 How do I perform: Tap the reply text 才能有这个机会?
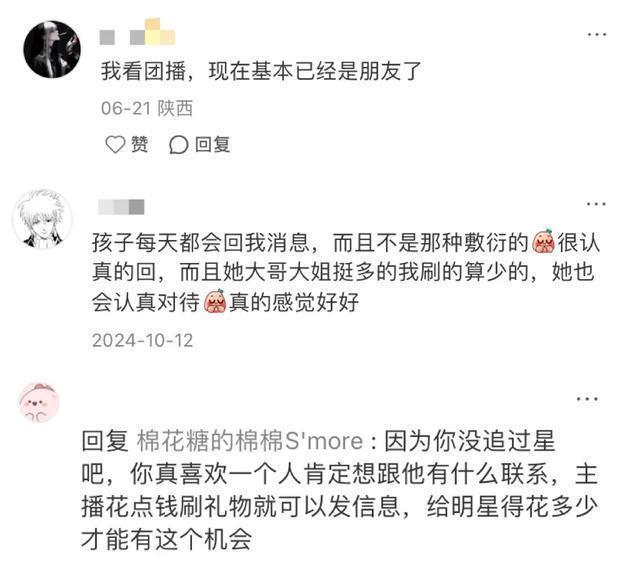[x=166, y=539]
